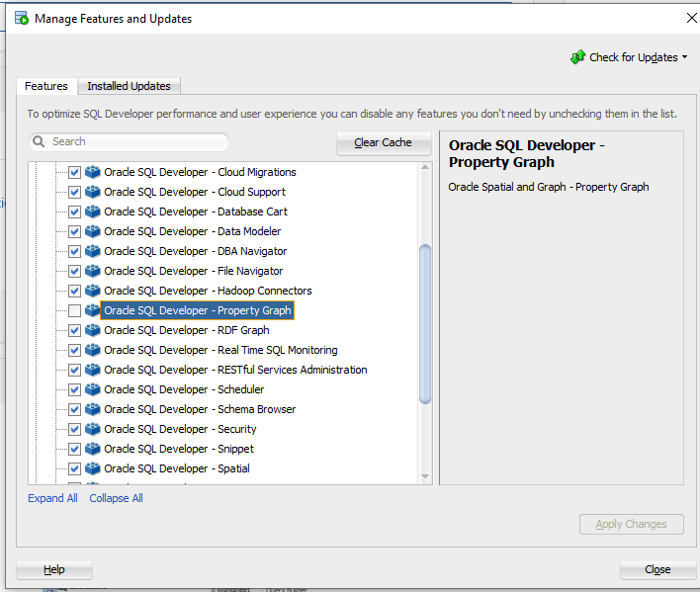The height and width of the screenshot is (592, 700).
Task: Disable the Hadoop Connectors checkbox
Action: [x=74, y=291]
